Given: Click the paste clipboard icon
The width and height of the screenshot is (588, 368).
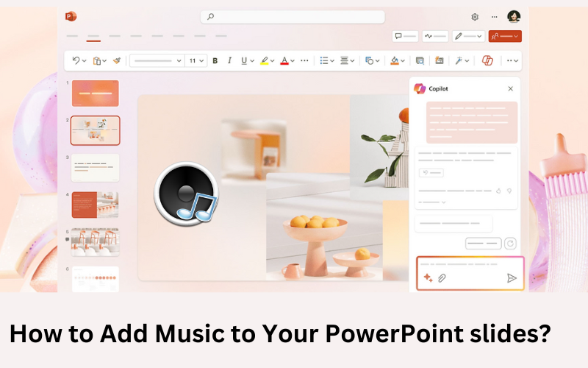Looking at the screenshot, I should 97,61.
